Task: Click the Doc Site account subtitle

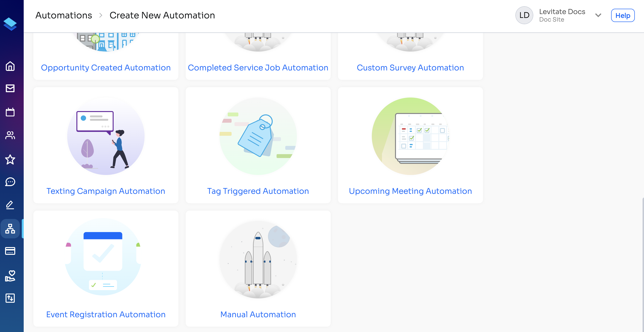Action: (x=551, y=20)
